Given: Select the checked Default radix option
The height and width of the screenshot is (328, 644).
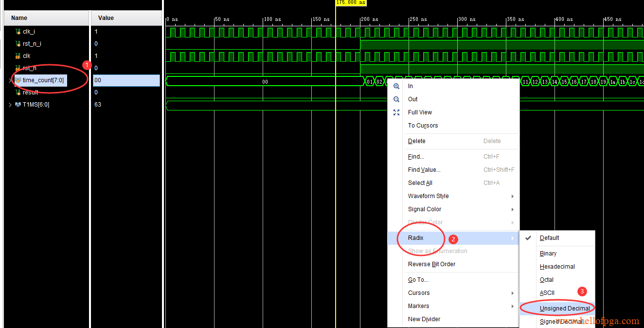Looking at the screenshot, I should pos(549,238).
